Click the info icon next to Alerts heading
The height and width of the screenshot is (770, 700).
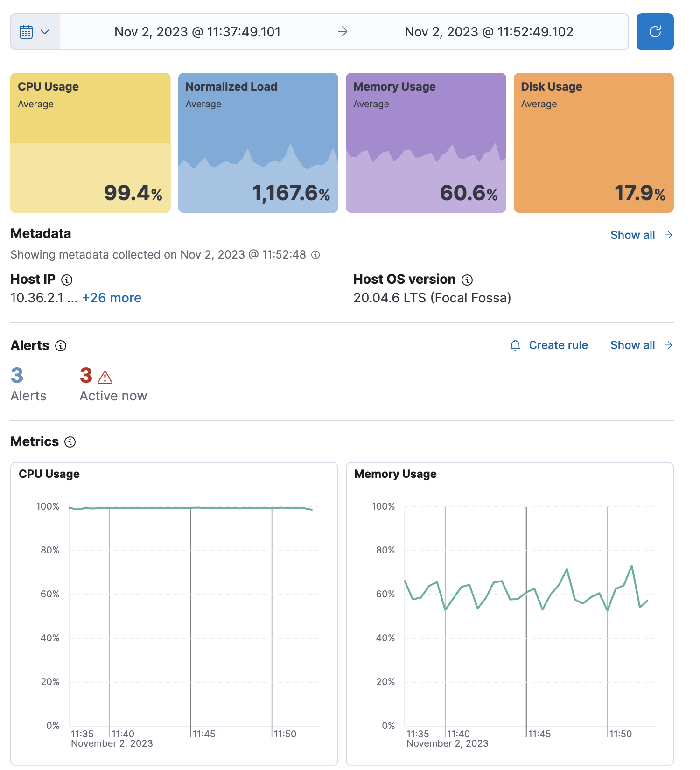[61, 346]
